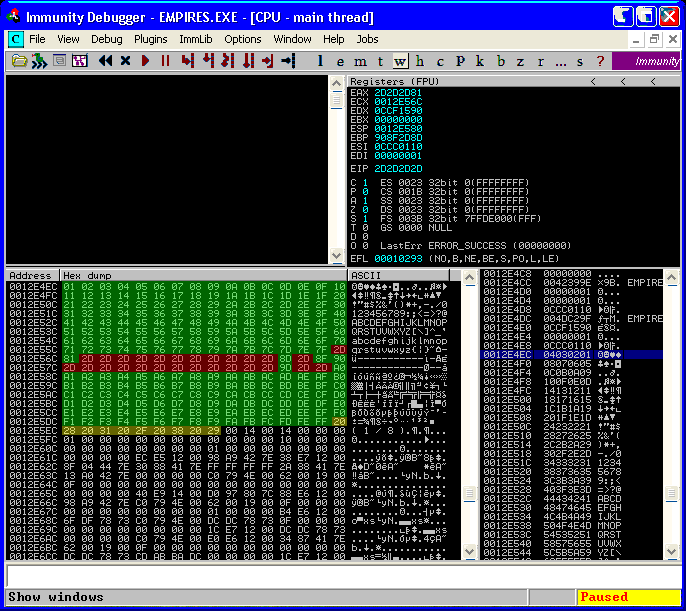This screenshot has height=611, width=686.
Task: Click the Execute till return icon
Action: pos(267,61)
